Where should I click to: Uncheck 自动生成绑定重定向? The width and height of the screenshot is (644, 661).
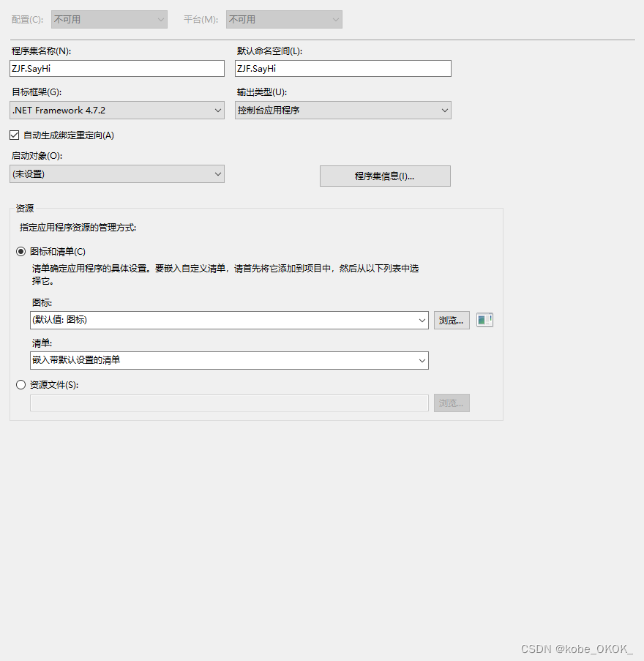pyautogui.click(x=13, y=135)
